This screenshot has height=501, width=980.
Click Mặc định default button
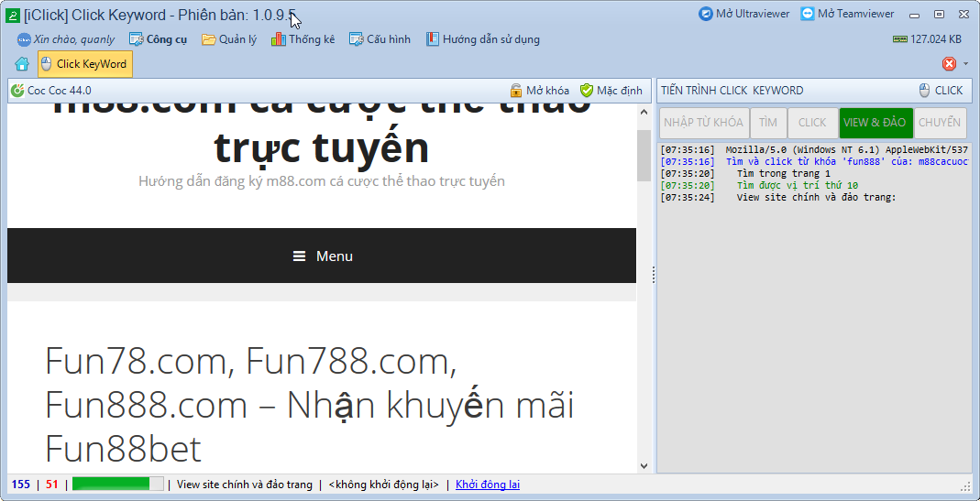point(611,91)
